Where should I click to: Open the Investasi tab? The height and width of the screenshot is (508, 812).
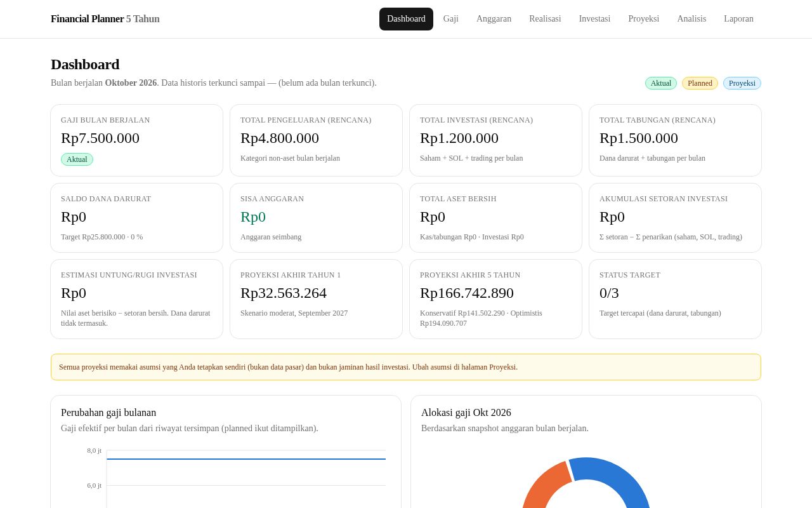point(594,19)
